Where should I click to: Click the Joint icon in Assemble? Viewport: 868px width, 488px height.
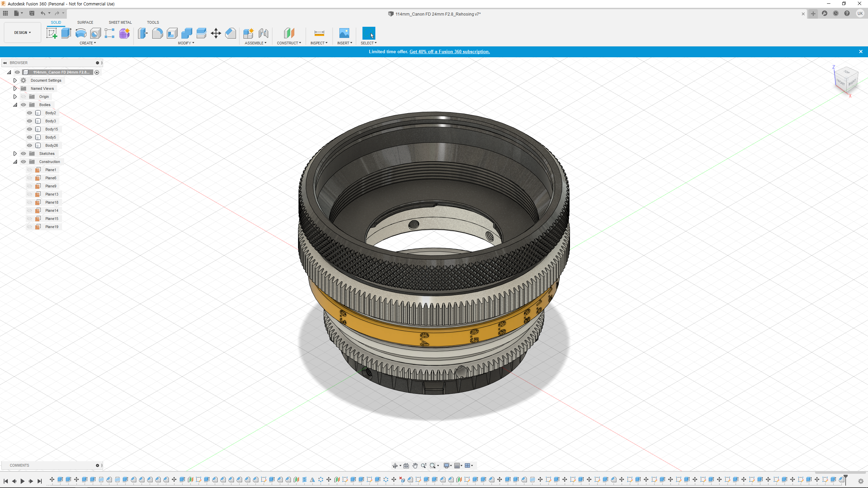pos(263,33)
